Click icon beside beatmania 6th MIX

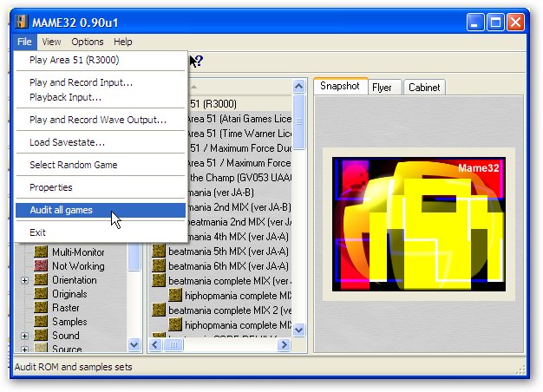coord(159,265)
